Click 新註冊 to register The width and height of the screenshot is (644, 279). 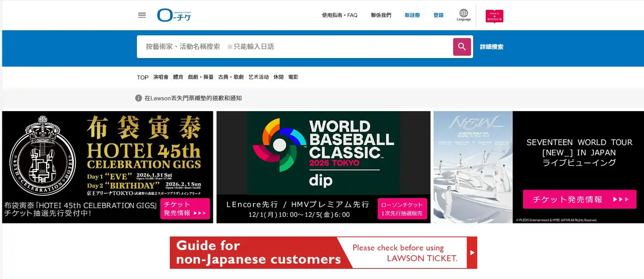(x=412, y=15)
